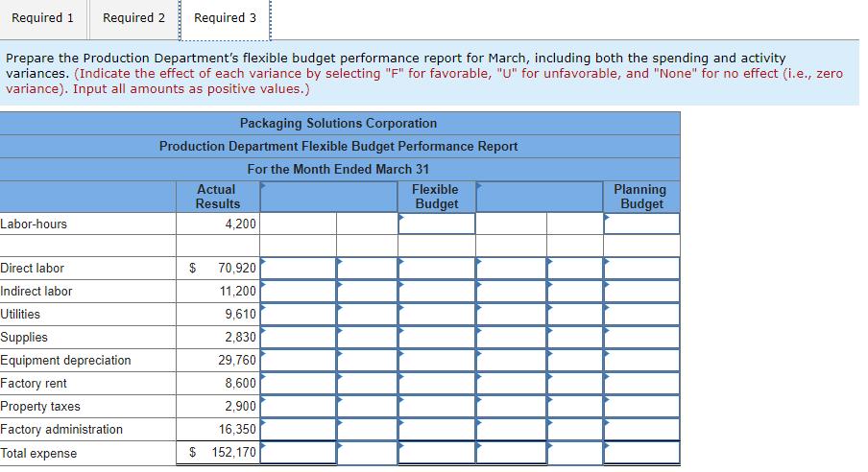Screen dimensions: 868x472
Task: Open Equipment depreciation F/U dropdown left of Planning Budget
Action: click(575, 360)
